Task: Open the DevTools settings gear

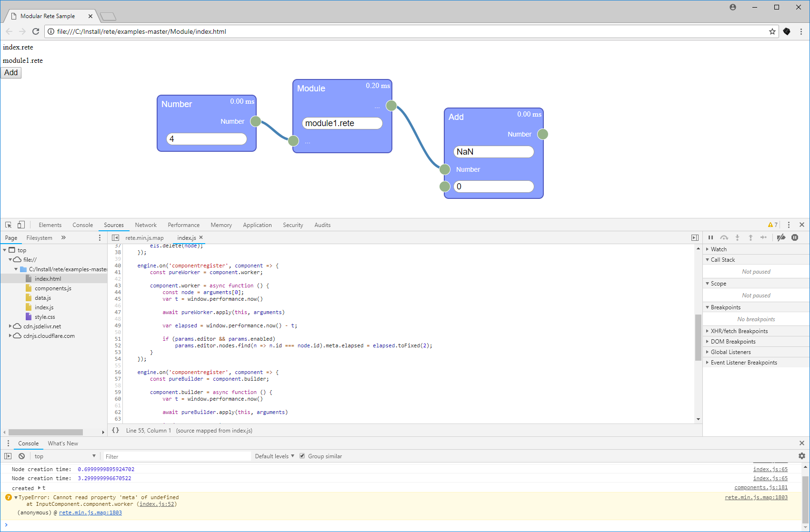Action: pyautogui.click(x=802, y=456)
